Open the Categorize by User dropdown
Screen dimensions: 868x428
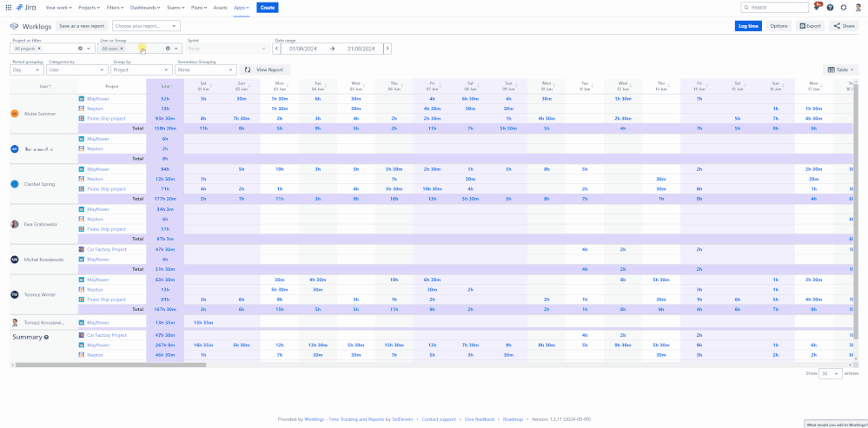[x=77, y=70]
